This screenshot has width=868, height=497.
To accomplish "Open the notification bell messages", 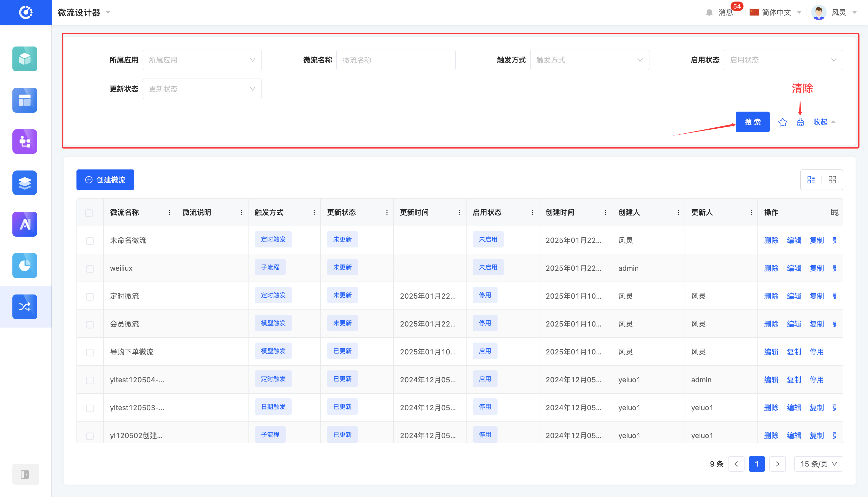I will coord(709,13).
